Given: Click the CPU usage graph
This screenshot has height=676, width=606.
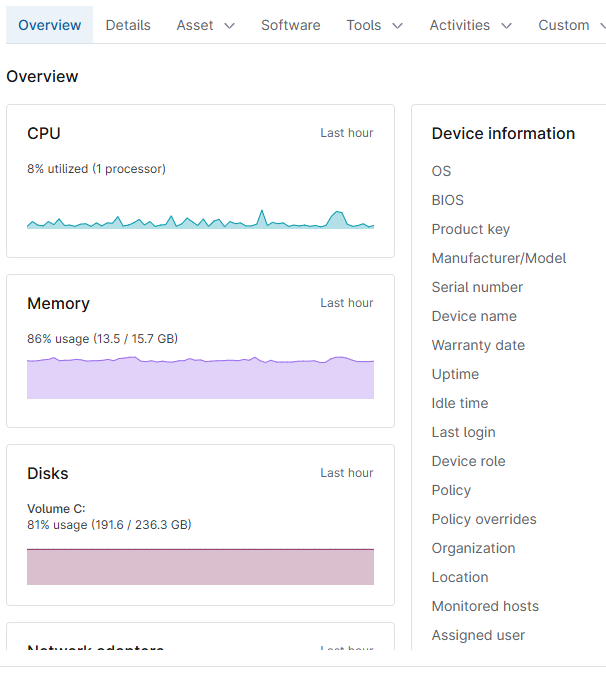Looking at the screenshot, I should (200, 219).
